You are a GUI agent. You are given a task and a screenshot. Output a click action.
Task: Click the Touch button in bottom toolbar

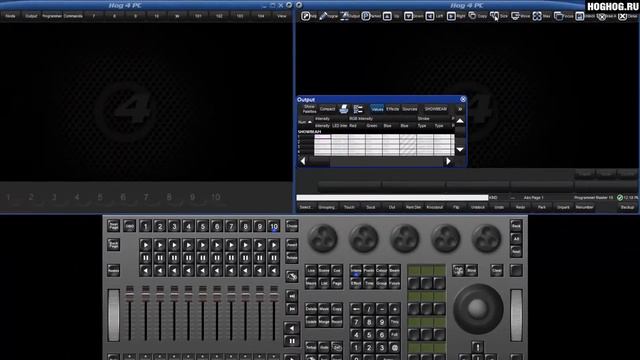point(349,207)
